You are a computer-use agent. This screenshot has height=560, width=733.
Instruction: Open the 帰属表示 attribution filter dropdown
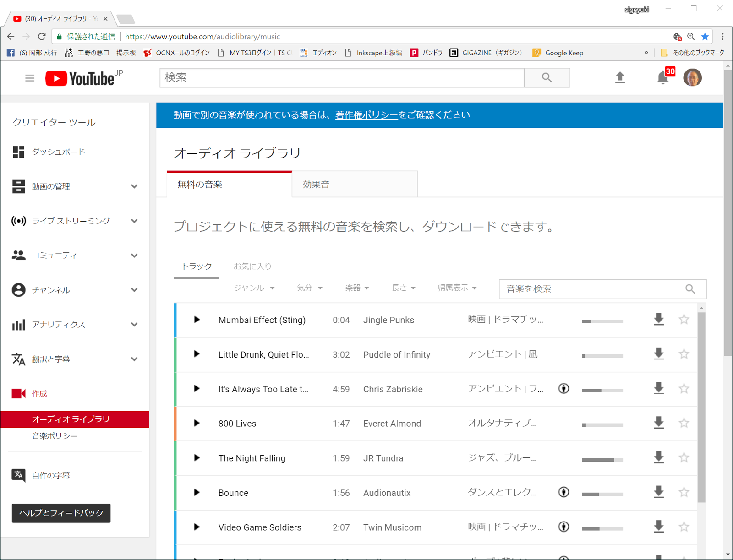457,288
